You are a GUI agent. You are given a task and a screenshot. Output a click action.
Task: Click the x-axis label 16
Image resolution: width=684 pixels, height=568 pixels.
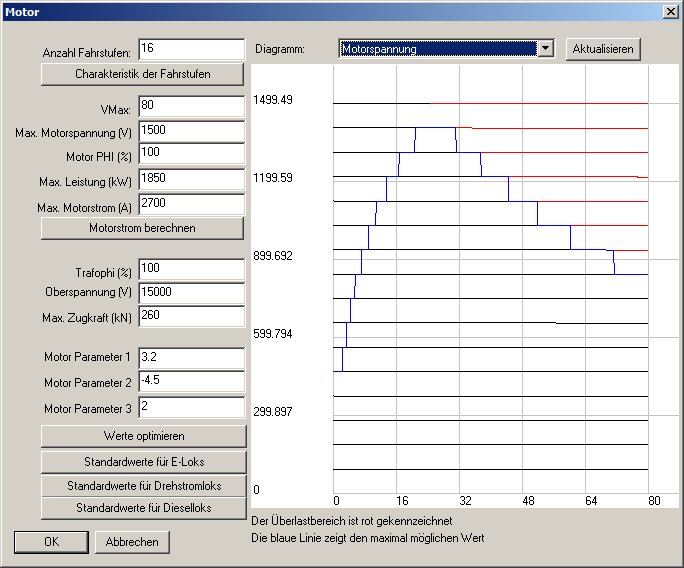pyautogui.click(x=402, y=500)
